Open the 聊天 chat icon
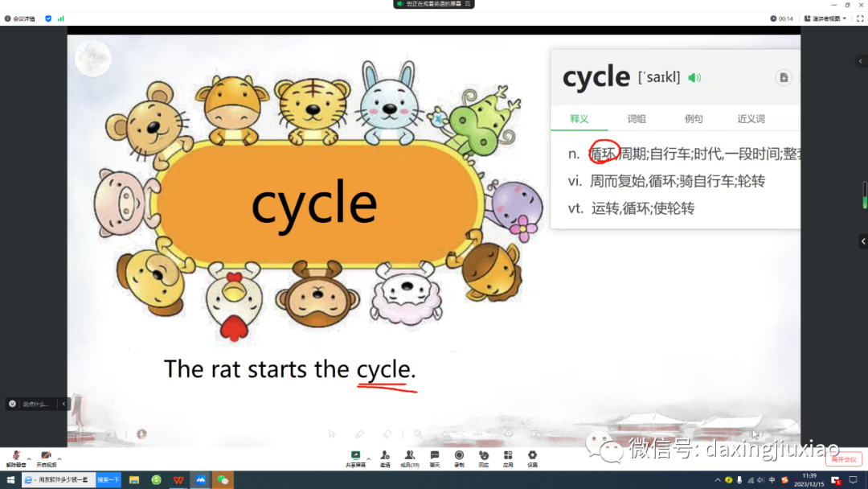 click(x=435, y=458)
